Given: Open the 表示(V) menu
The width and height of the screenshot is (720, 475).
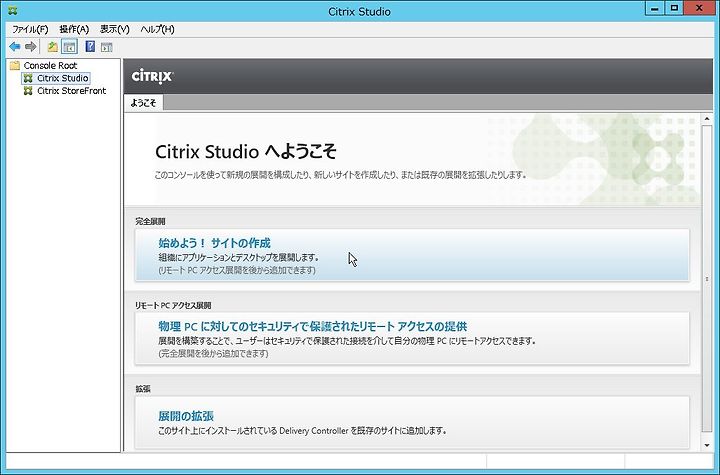Looking at the screenshot, I should click(x=115, y=29).
